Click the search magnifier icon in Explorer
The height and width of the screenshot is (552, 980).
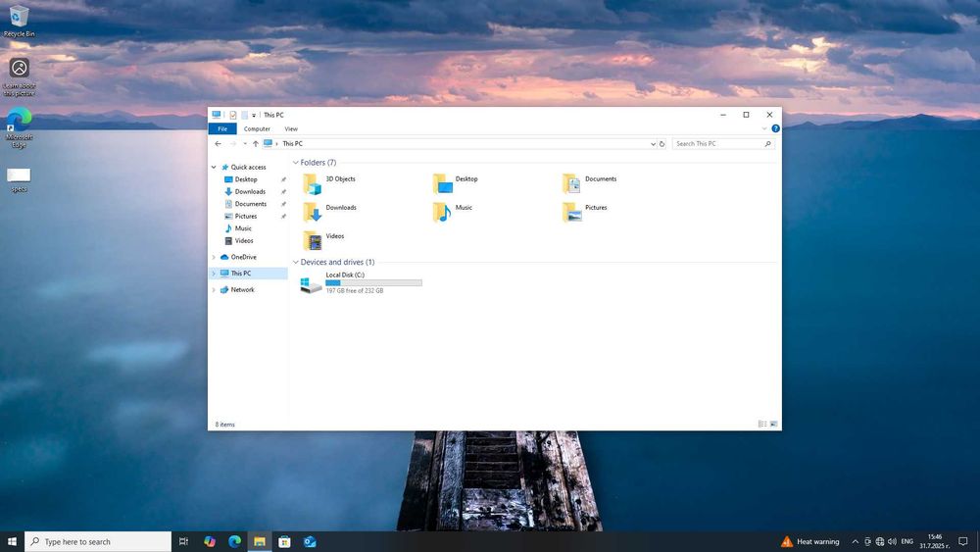click(768, 144)
